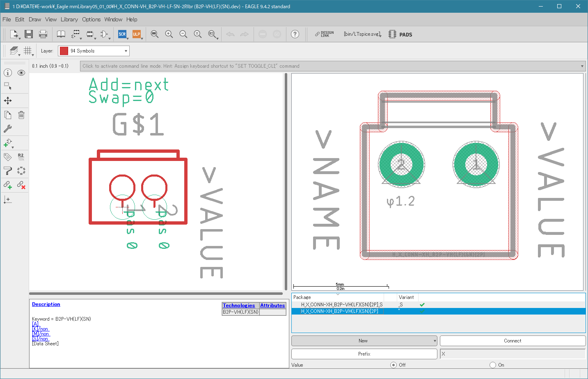Open the Options menu

pos(91,19)
